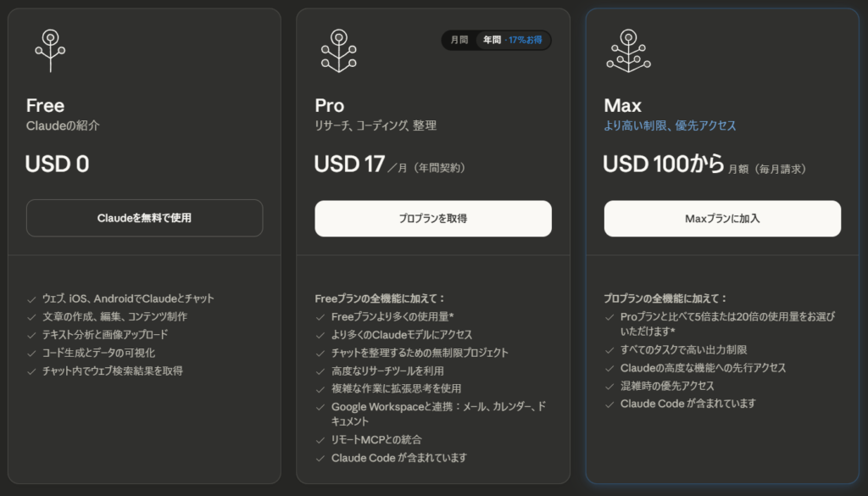Viewport: 868px width, 496px height.
Task: Click checkmark next to コード生成とデータの可視化
Action: pyautogui.click(x=31, y=353)
